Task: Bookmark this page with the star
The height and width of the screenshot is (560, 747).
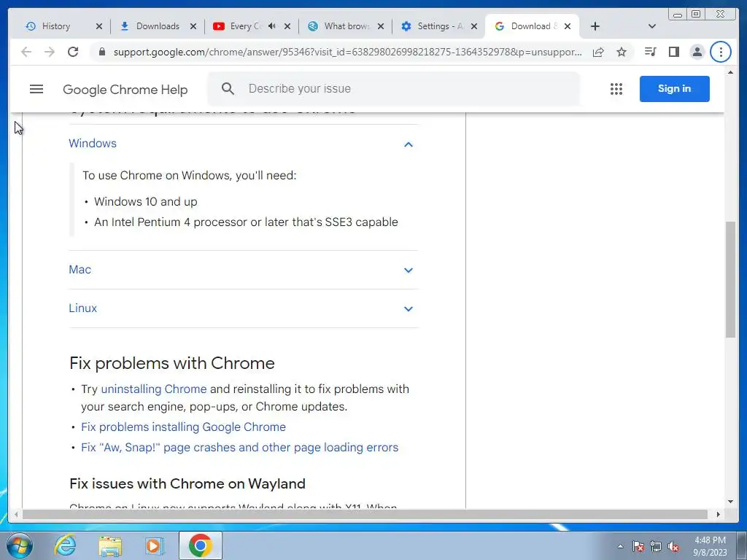Action: tap(622, 52)
